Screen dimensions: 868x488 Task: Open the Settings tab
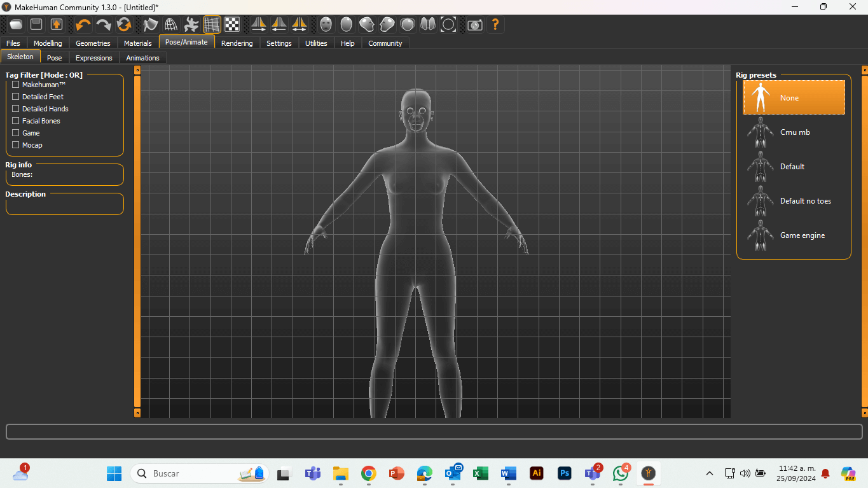[x=279, y=43]
